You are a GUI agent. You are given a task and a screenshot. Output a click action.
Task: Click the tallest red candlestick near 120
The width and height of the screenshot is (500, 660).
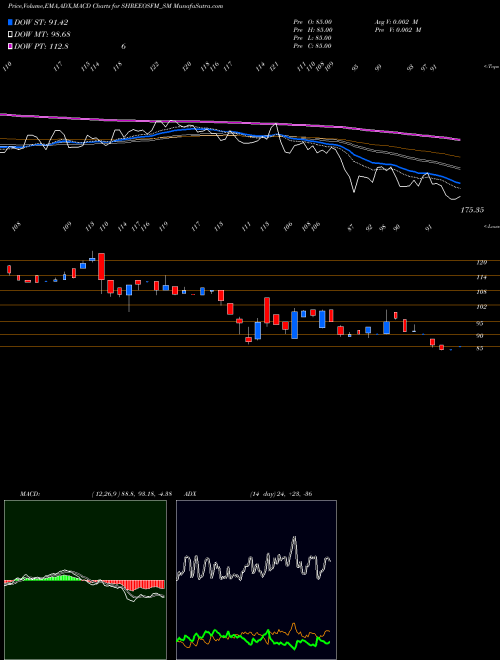coord(101,266)
